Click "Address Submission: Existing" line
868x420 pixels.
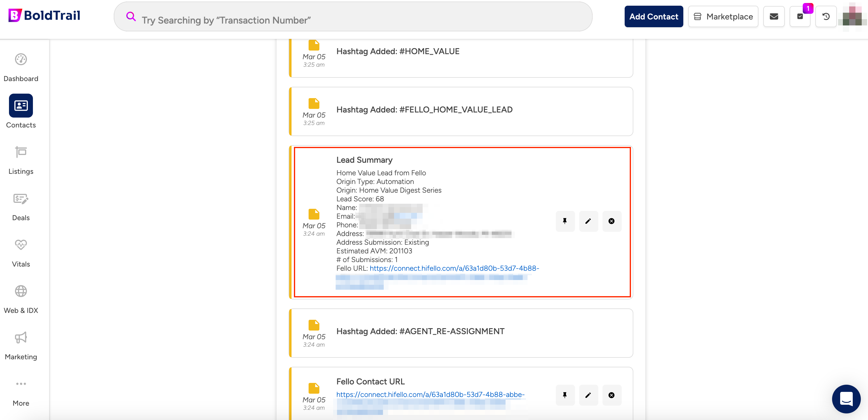pos(383,243)
